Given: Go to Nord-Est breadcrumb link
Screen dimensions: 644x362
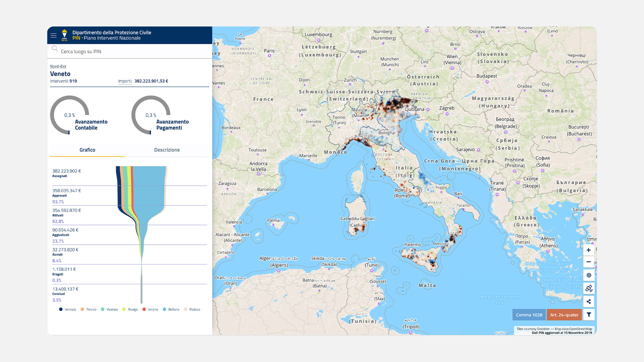Looking at the screenshot, I should tap(58, 66).
